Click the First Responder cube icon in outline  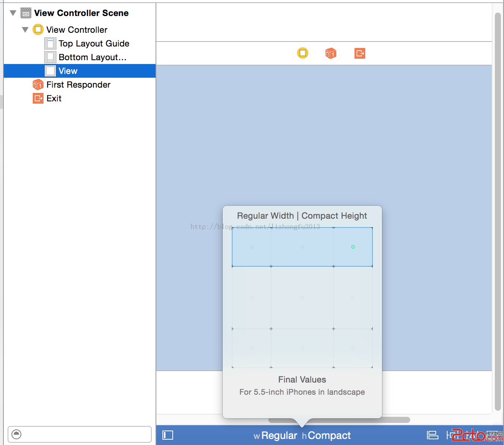coord(38,85)
